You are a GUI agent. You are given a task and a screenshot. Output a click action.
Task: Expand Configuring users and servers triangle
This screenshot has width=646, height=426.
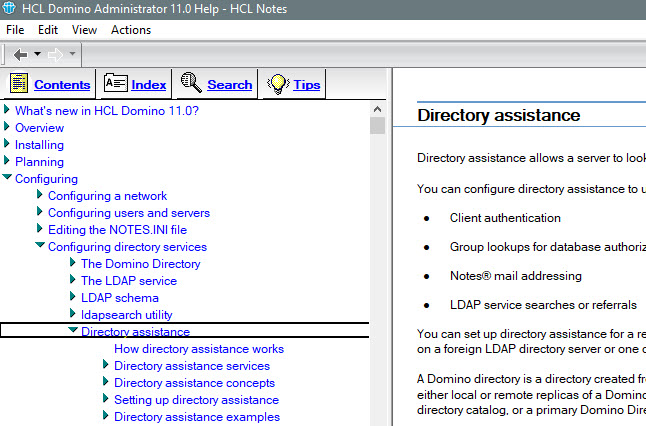coord(40,211)
